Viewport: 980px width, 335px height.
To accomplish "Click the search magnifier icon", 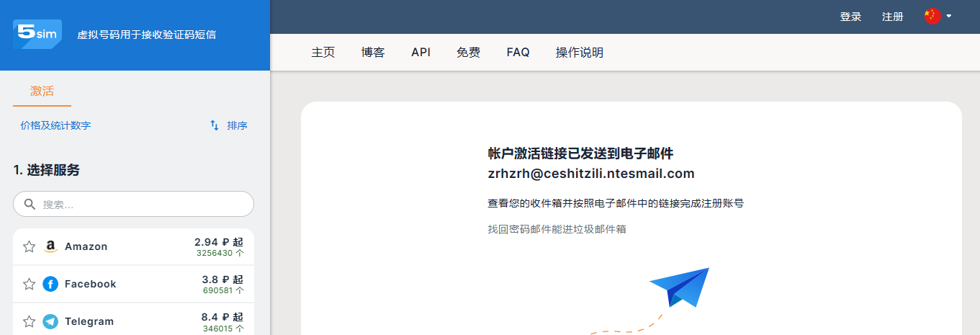I will (x=30, y=205).
